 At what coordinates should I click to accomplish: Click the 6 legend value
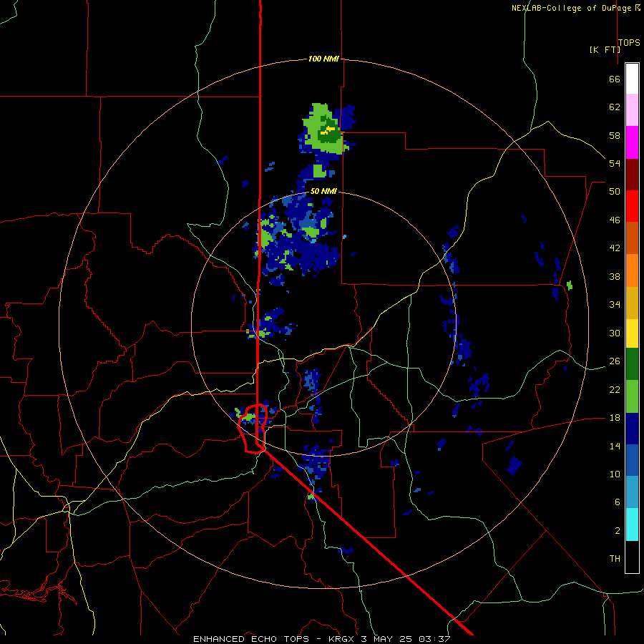click(617, 502)
